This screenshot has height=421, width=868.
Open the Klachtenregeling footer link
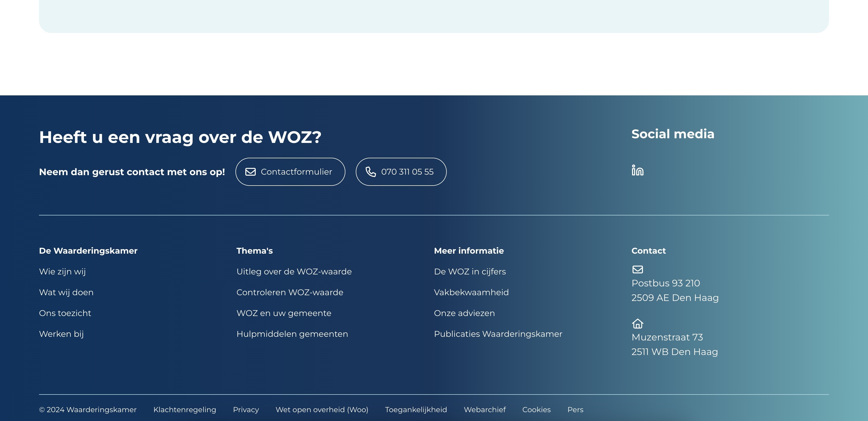point(185,410)
